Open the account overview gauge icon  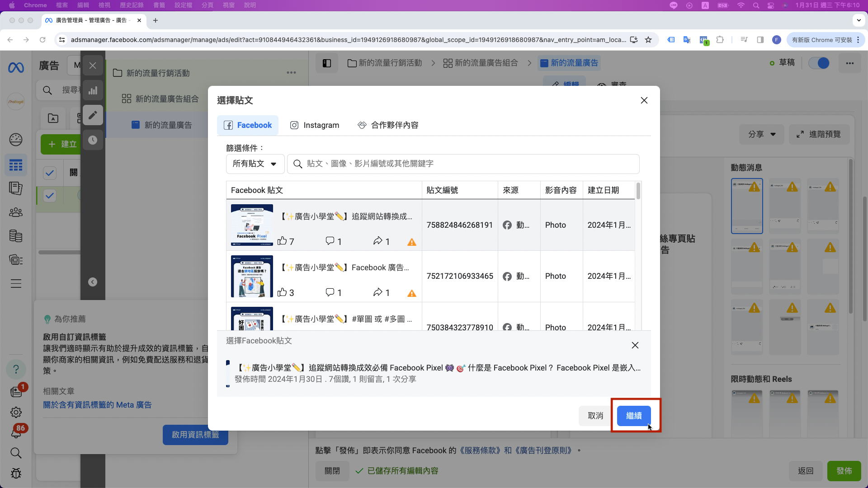(x=16, y=140)
